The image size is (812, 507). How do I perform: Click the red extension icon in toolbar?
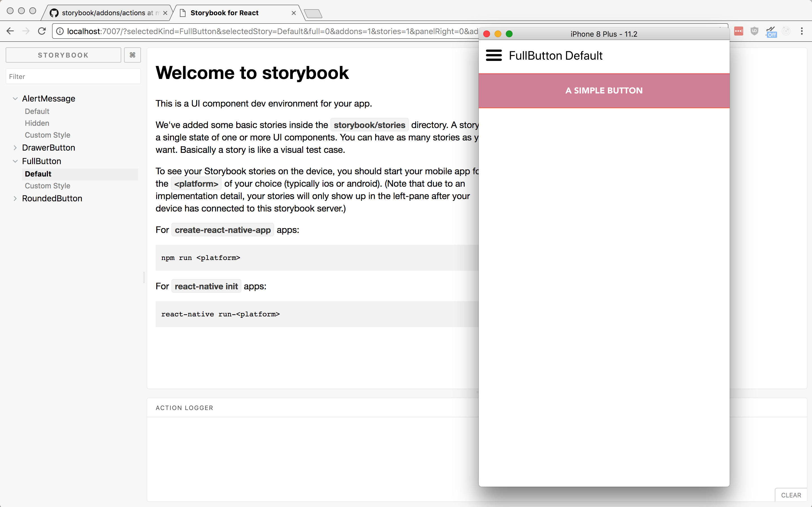(x=738, y=31)
